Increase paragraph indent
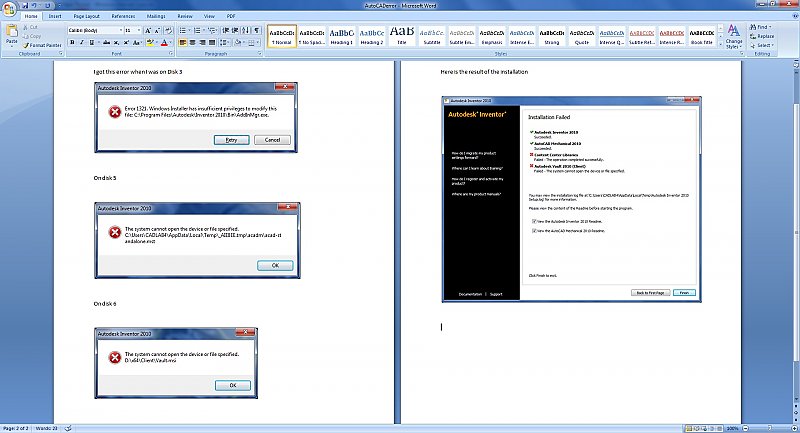Image resolution: width=800 pixels, height=433 pixels. point(235,31)
